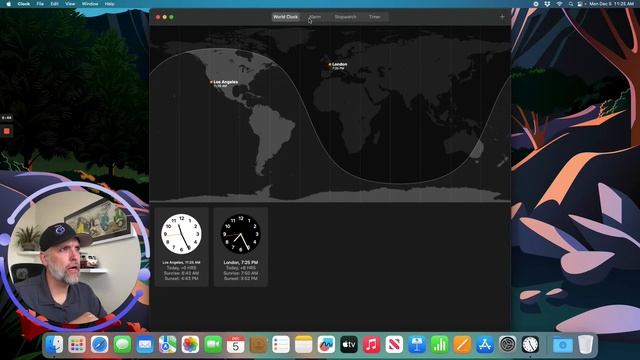Open Messages from the dock
Viewport: 640px width, 360px height.
point(122,345)
